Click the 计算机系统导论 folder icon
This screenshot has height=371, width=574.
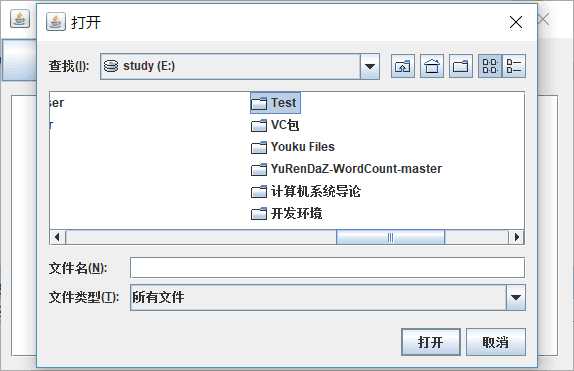click(x=259, y=192)
